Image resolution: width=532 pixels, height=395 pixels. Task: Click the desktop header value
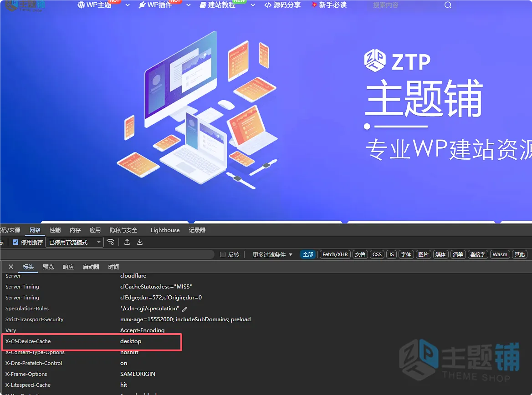pos(131,341)
